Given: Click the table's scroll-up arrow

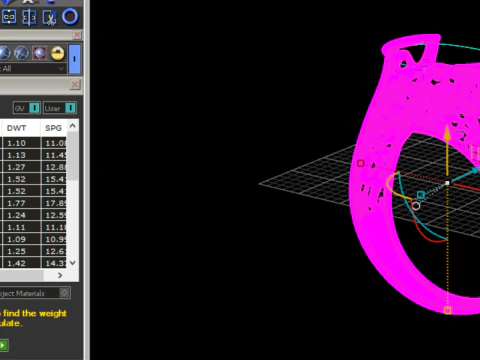Looking at the screenshot, I should pyautogui.click(x=73, y=126).
